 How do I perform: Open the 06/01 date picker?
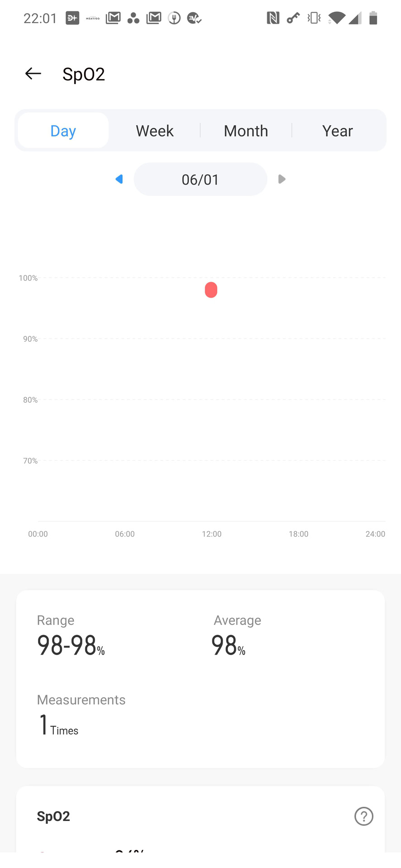[x=200, y=179]
